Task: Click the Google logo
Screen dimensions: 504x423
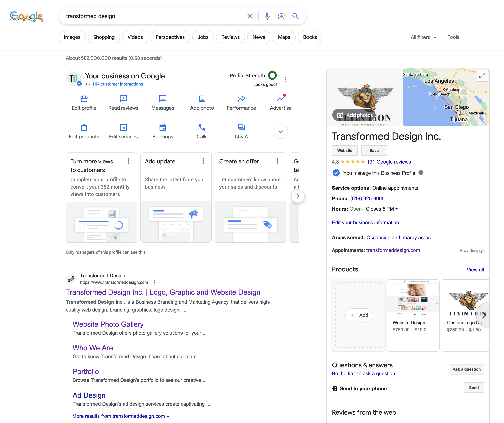Action: [26, 17]
